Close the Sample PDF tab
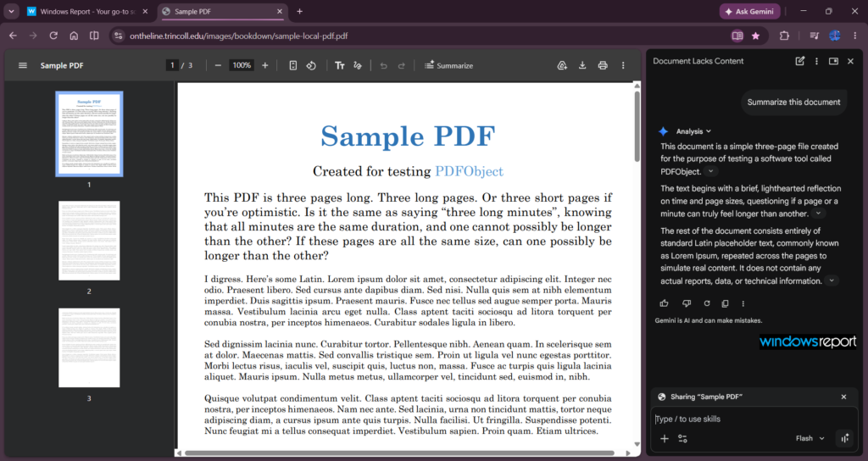The height and width of the screenshot is (461, 868). (x=280, y=12)
